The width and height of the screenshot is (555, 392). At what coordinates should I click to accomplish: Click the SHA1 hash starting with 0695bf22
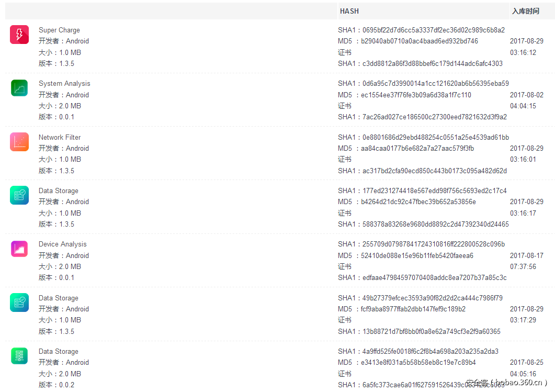pyautogui.click(x=433, y=30)
